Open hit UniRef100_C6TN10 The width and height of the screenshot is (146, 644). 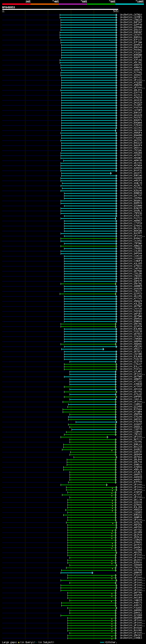131,15
